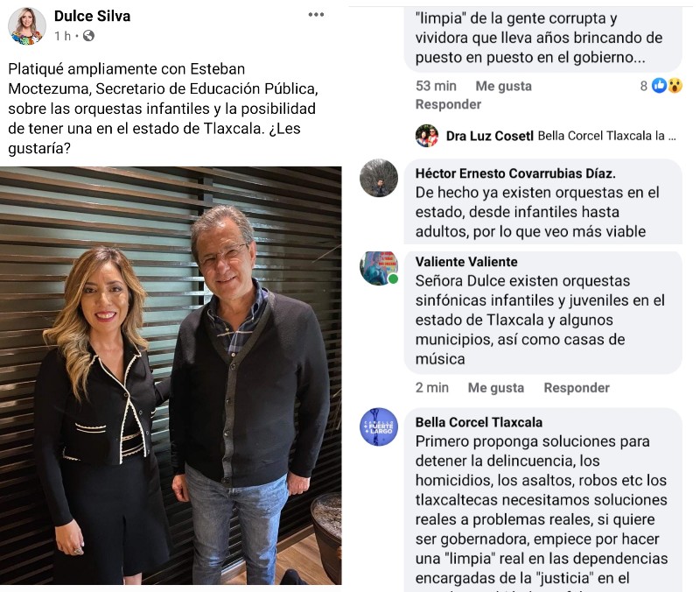Image resolution: width=700 pixels, height=592 pixels.
Task: Reply to Valiente Valiente's comment
Action: [x=577, y=387]
